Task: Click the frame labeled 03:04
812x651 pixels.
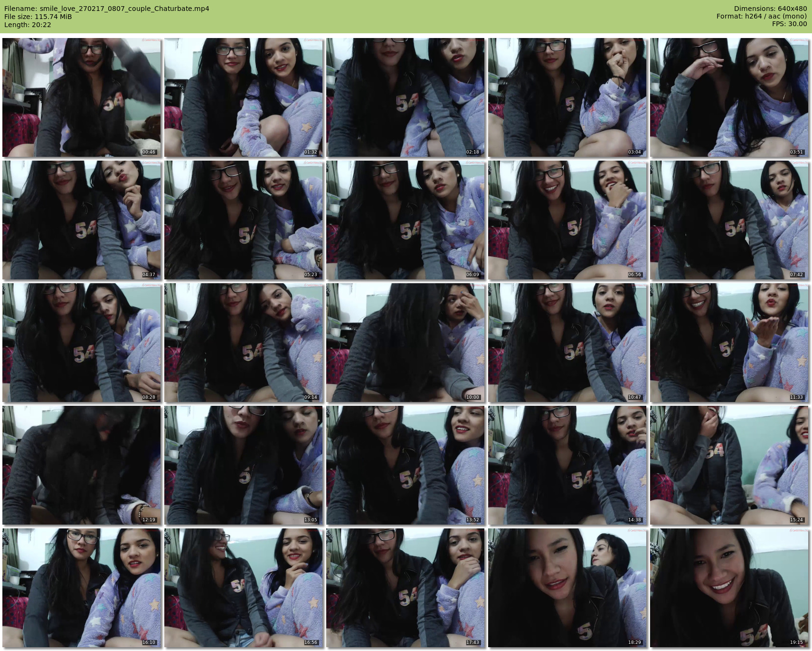Action: tap(567, 97)
